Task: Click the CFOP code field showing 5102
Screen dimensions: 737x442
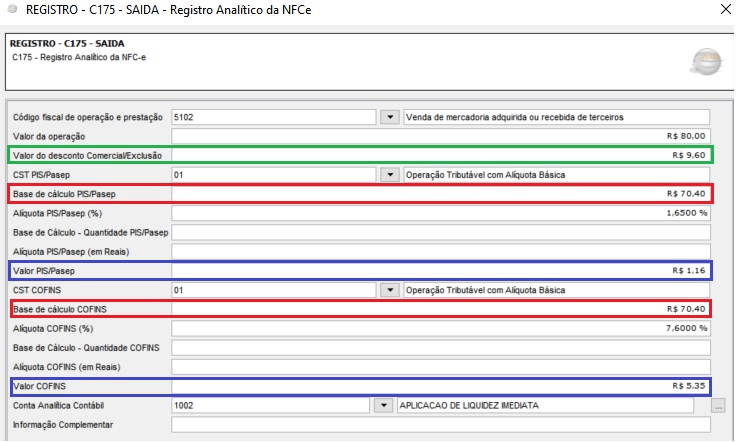Action: 274,117
